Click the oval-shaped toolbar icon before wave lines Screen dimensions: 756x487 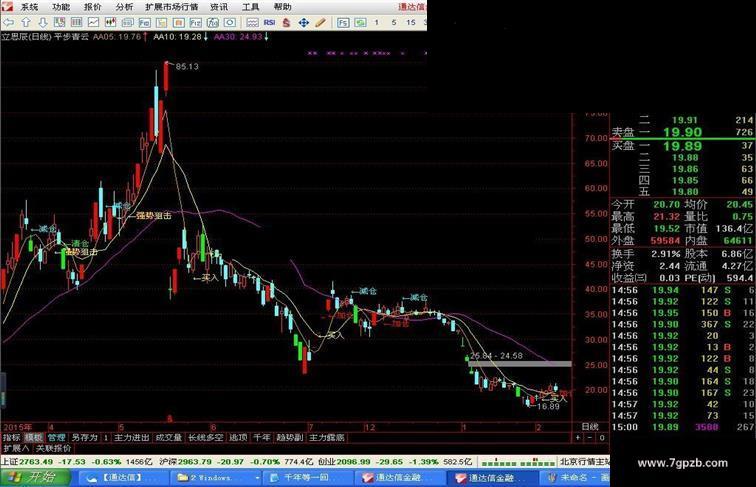click(230, 23)
